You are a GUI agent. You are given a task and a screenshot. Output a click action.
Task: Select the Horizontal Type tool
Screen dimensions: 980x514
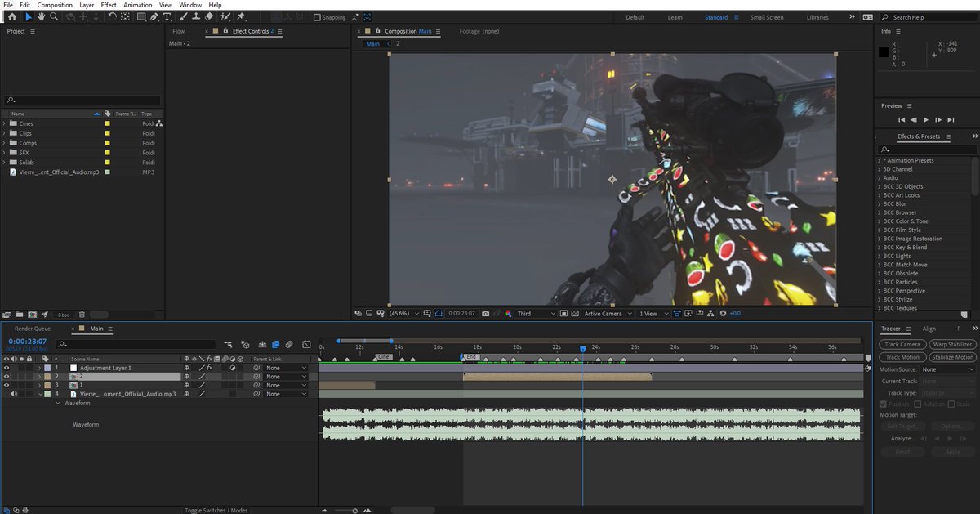[x=167, y=16]
